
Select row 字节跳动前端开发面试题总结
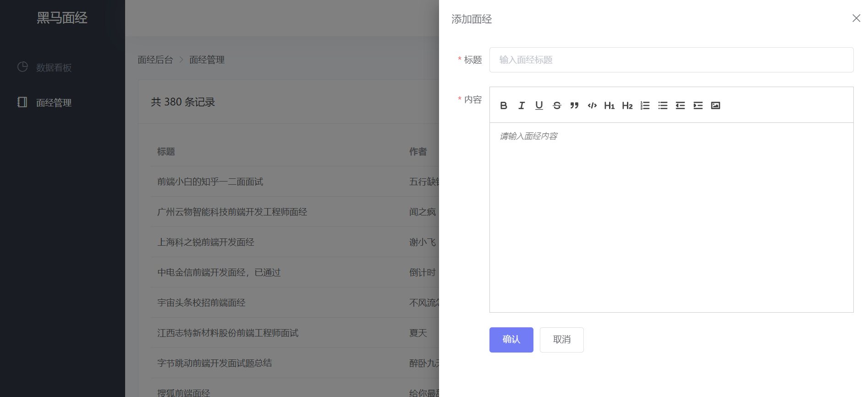tap(295, 363)
